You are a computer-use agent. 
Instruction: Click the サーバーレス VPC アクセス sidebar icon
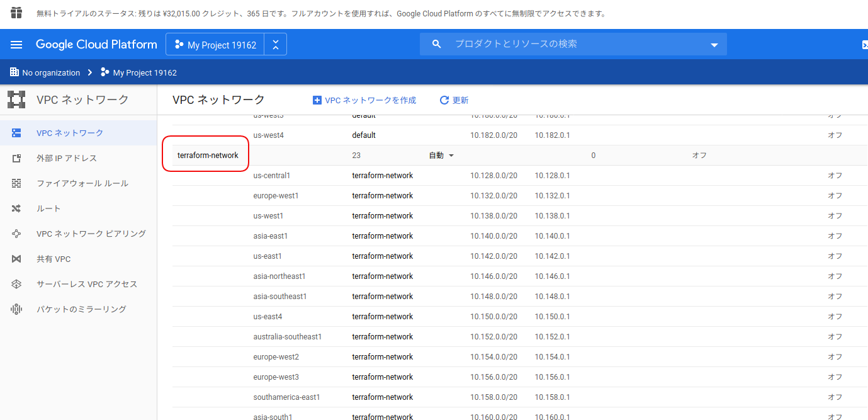click(16, 283)
